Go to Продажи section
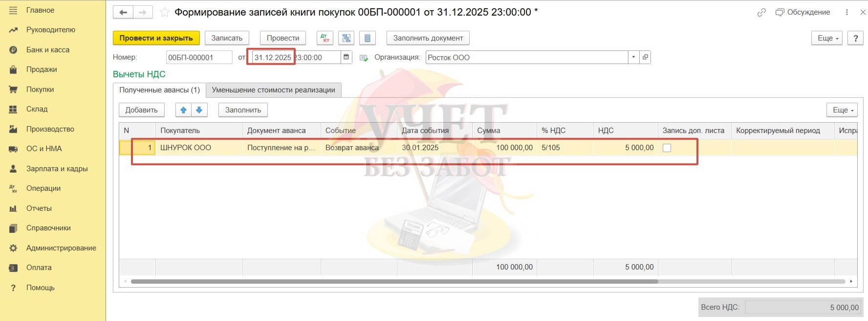The image size is (868, 321). [x=42, y=69]
